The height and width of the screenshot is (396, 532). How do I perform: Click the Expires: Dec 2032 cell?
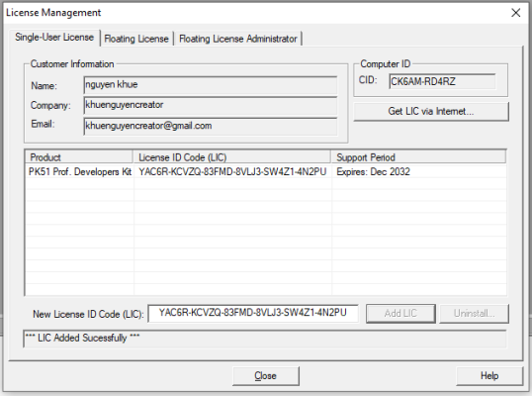tap(373, 172)
